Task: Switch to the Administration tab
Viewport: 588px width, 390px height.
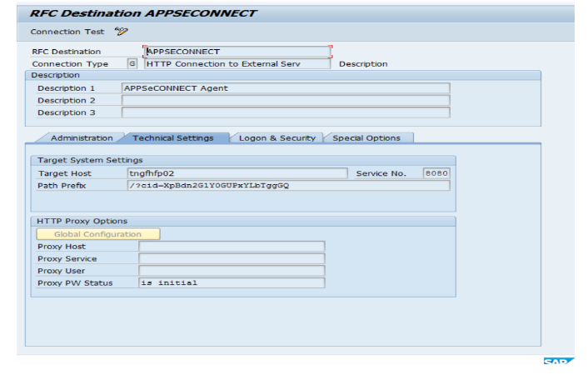Action: click(81, 138)
